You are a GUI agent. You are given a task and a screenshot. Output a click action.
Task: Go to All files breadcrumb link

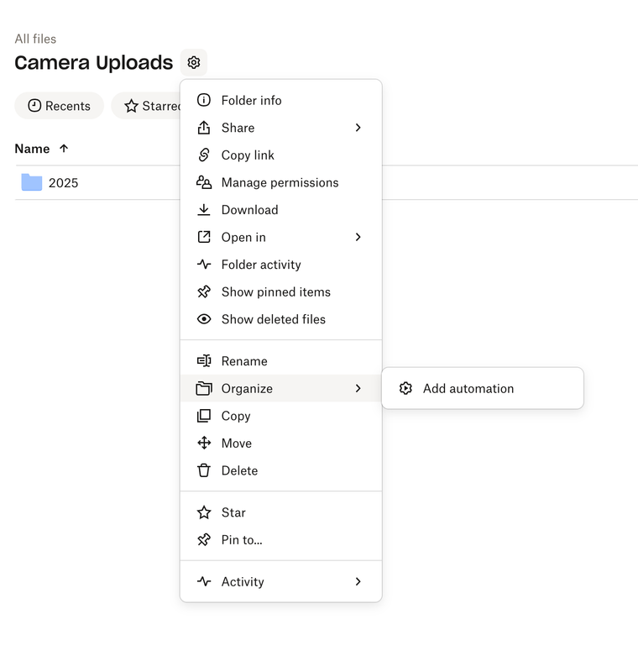point(35,39)
